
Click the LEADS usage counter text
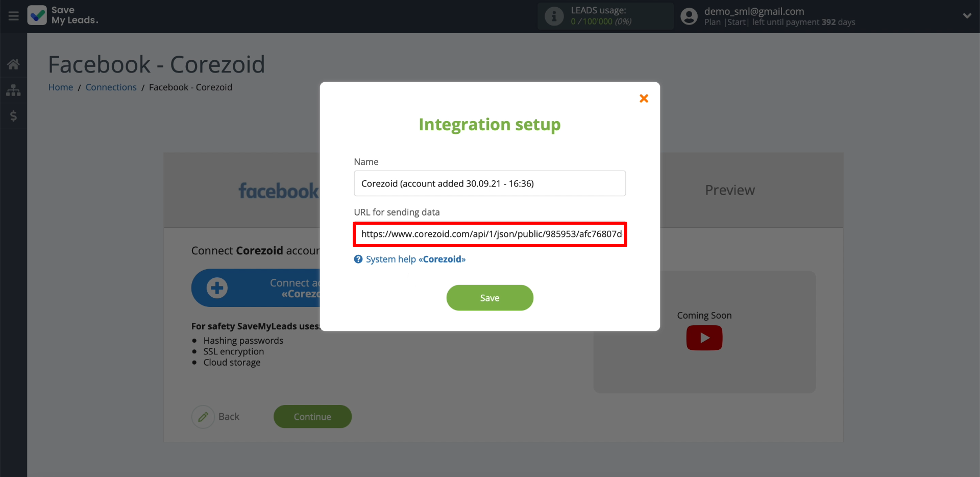coord(601,21)
